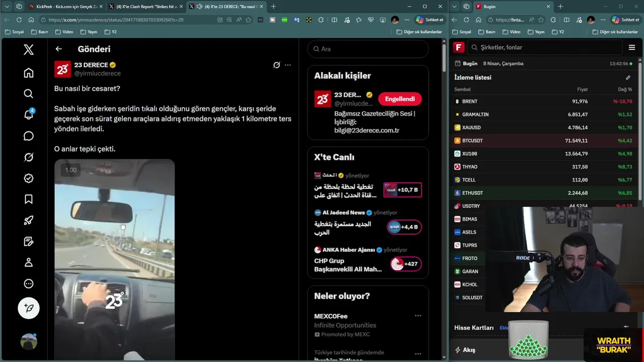Go to Home in X sidebar
This screenshot has height=362, width=644.
(x=29, y=73)
